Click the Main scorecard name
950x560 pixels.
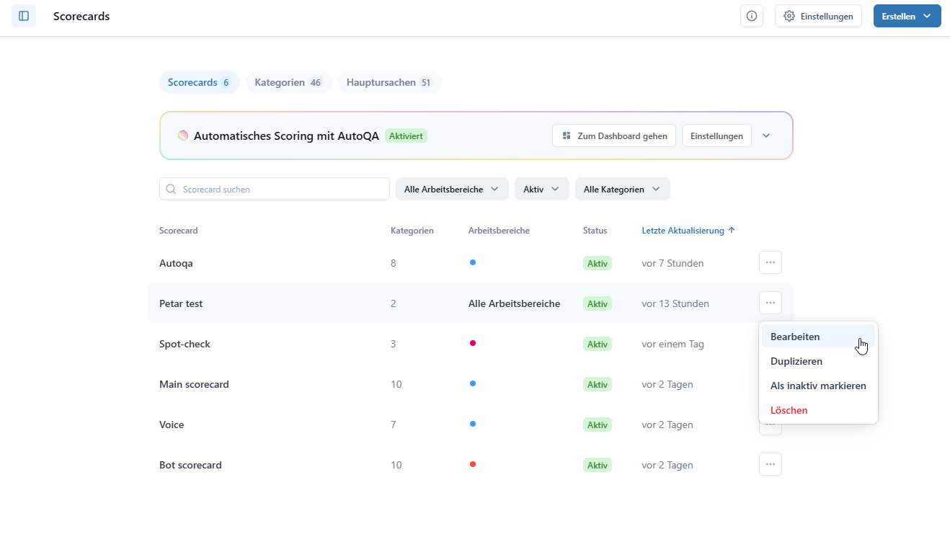pos(194,384)
